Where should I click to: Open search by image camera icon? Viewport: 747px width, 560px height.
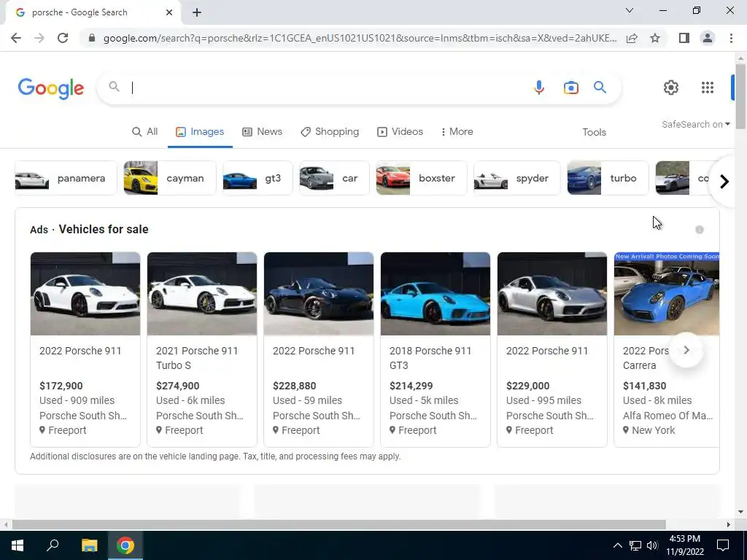click(x=570, y=87)
